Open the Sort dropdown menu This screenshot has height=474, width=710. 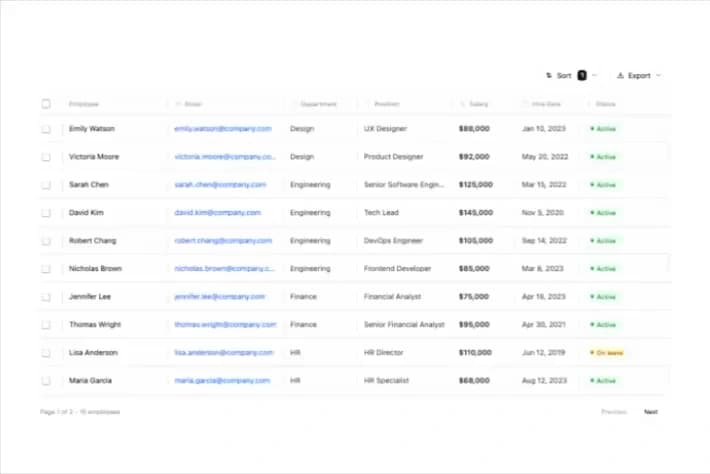point(571,76)
